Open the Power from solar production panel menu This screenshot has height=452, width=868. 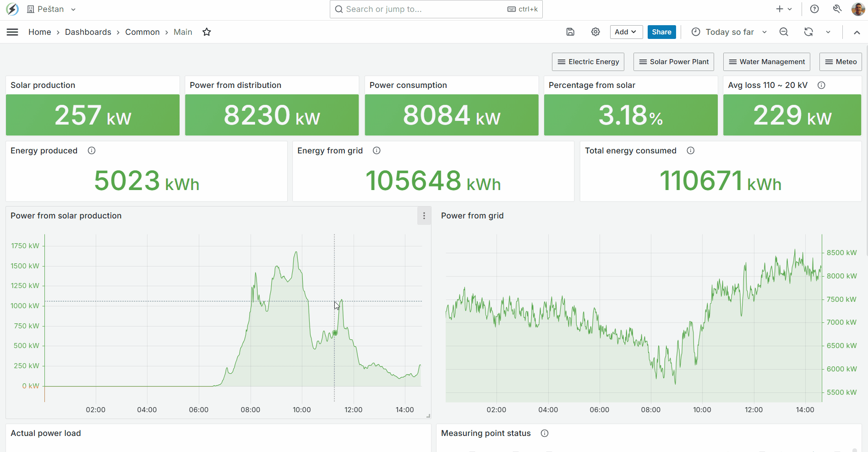click(x=424, y=215)
